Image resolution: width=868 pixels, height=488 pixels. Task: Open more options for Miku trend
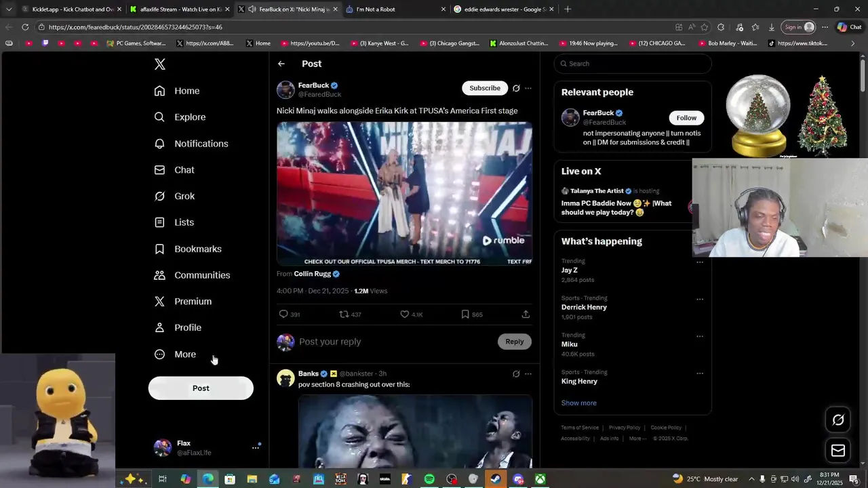click(700, 336)
